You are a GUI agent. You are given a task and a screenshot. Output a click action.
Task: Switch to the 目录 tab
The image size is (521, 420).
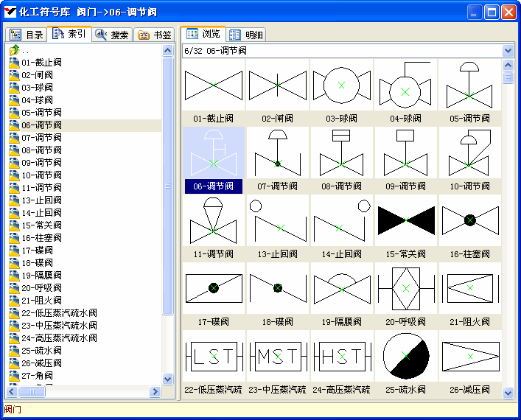pyautogui.click(x=27, y=35)
